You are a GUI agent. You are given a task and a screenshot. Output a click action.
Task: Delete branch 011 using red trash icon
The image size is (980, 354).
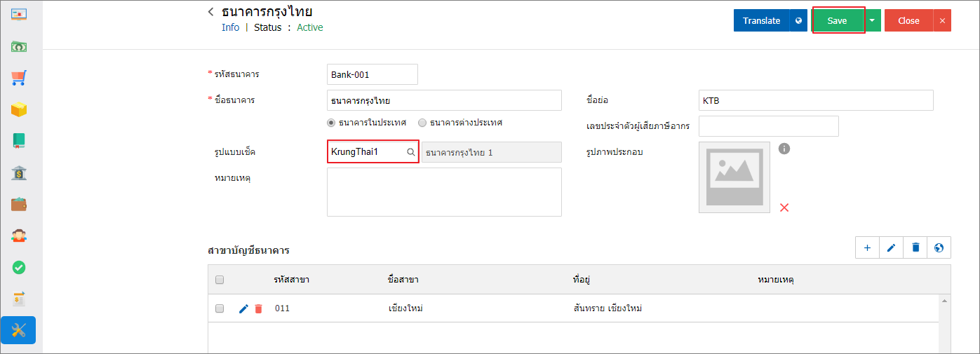259,308
